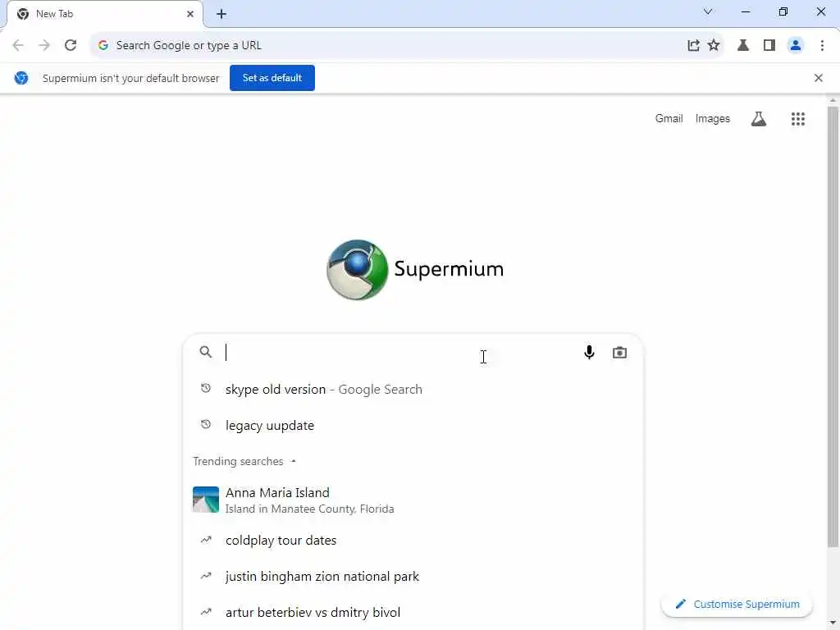The width and height of the screenshot is (840, 630).
Task: Click trending icon beside artur beterbiev suggestion
Action: pyautogui.click(x=206, y=612)
